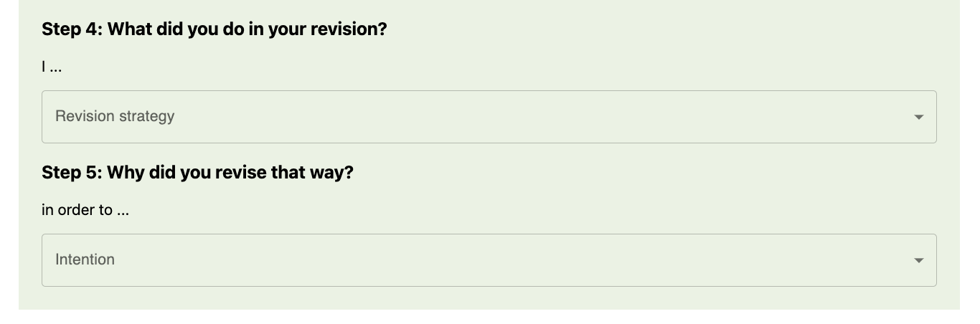980x324 pixels.
Task: Click the Intention dropdown arrow
Action: [x=918, y=260]
